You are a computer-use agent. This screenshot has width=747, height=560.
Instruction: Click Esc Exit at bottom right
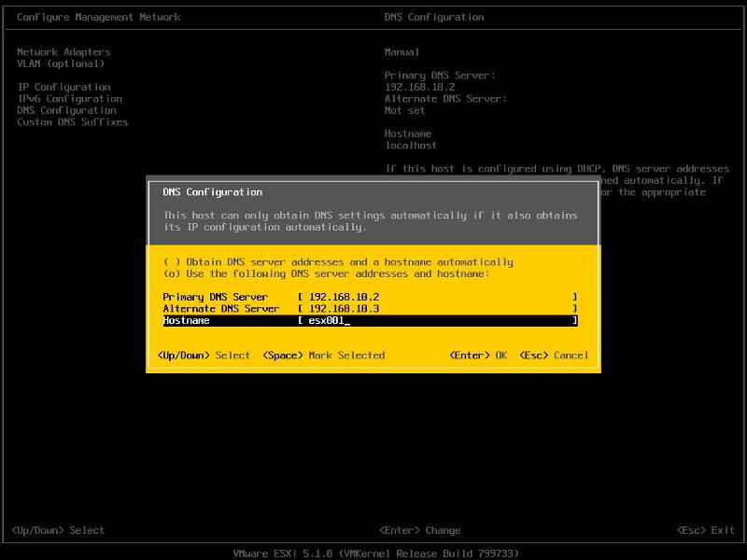pos(706,530)
